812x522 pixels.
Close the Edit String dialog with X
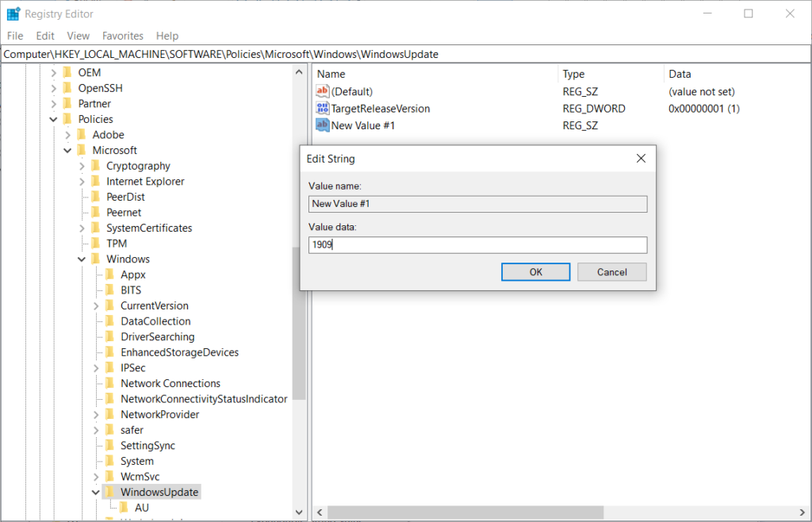[x=641, y=159]
